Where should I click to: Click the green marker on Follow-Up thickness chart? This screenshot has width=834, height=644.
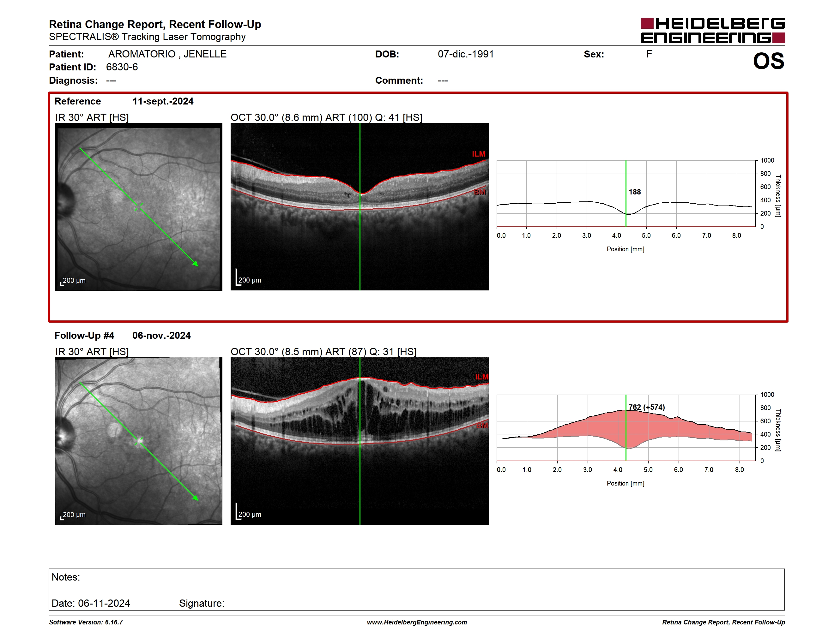626,428
